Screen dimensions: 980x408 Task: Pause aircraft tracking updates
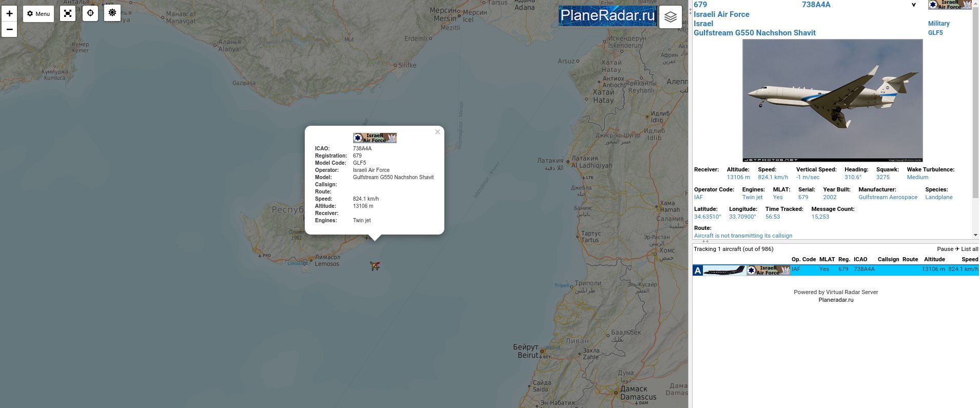coord(945,249)
